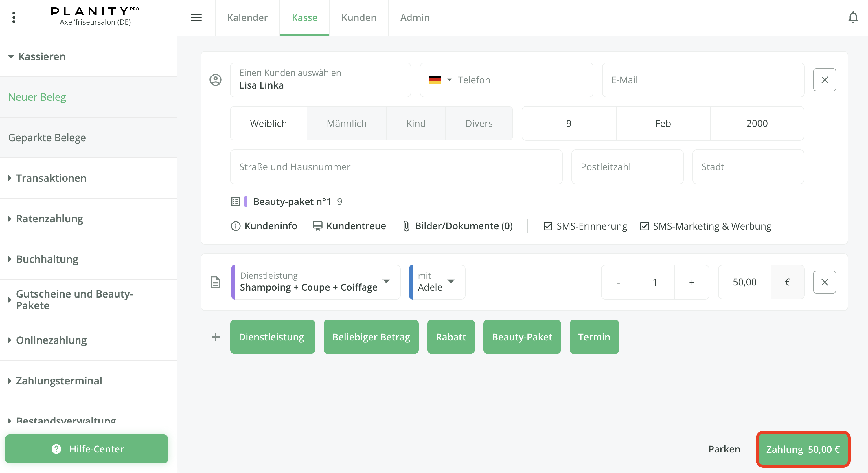
Task: Increase quantity with the plus stepper
Action: 692,282
